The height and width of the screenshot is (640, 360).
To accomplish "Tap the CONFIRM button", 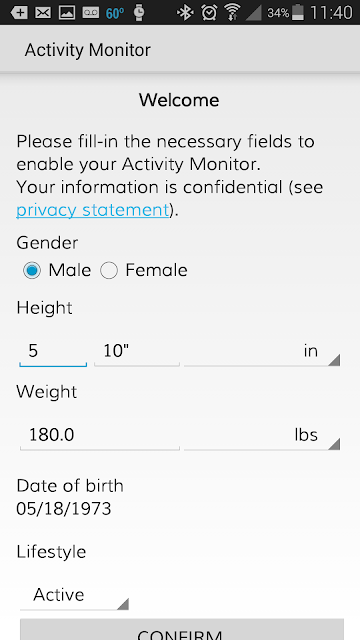I will point(182,629).
